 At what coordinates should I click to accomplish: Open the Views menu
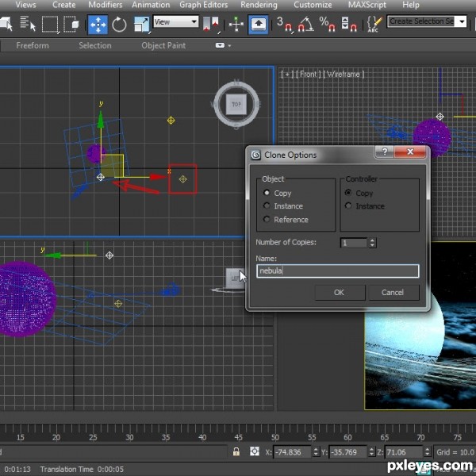(x=26, y=5)
